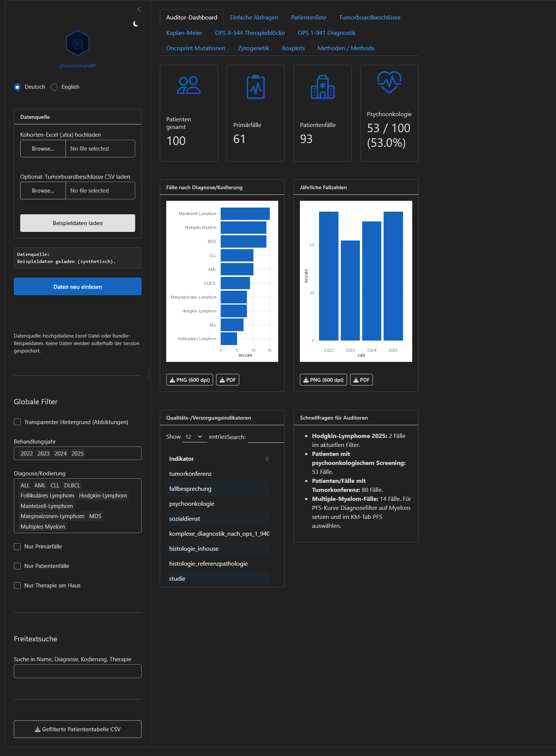556x756 pixels.
Task: Click Beispieldaten laden button
Action: [x=78, y=223]
